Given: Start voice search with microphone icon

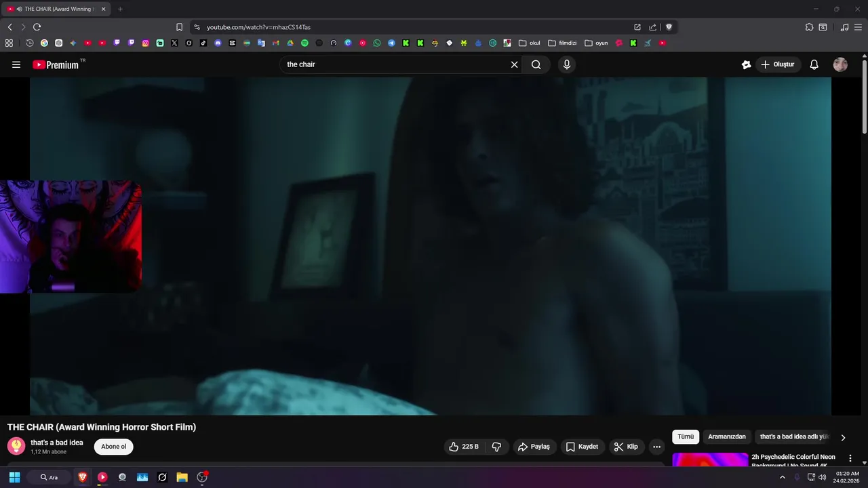Looking at the screenshot, I should pos(567,64).
